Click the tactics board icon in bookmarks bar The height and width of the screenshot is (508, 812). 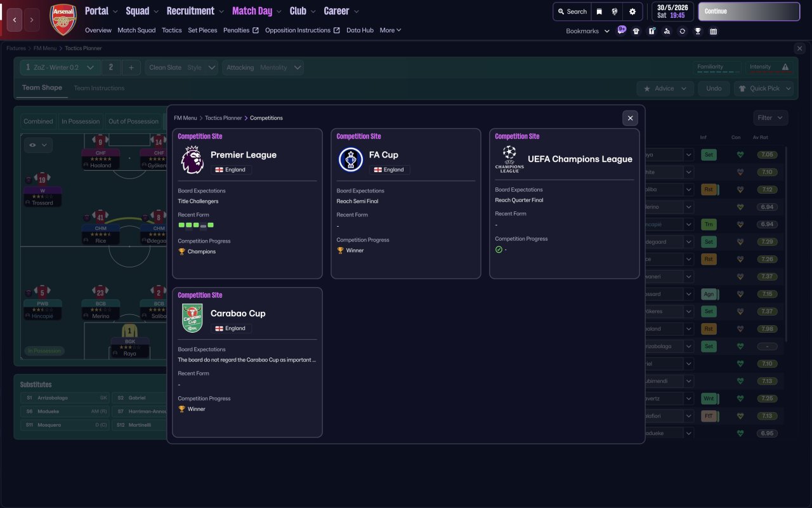(x=652, y=31)
